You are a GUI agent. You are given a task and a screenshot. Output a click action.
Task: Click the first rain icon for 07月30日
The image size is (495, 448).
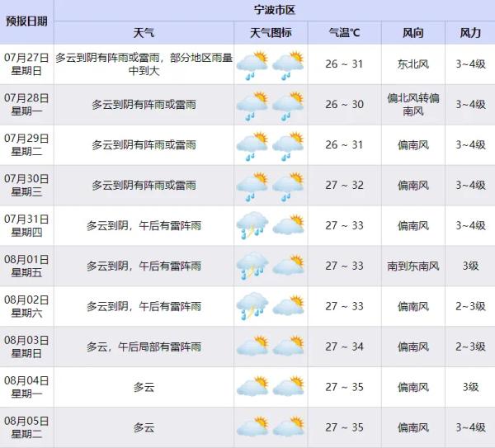coord(252,186)
